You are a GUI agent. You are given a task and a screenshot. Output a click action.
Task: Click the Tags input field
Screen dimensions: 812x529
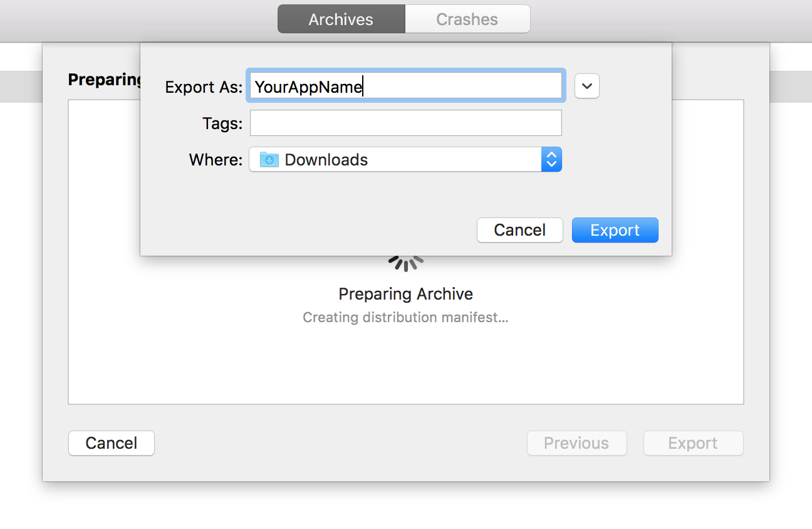click(406, 123)
